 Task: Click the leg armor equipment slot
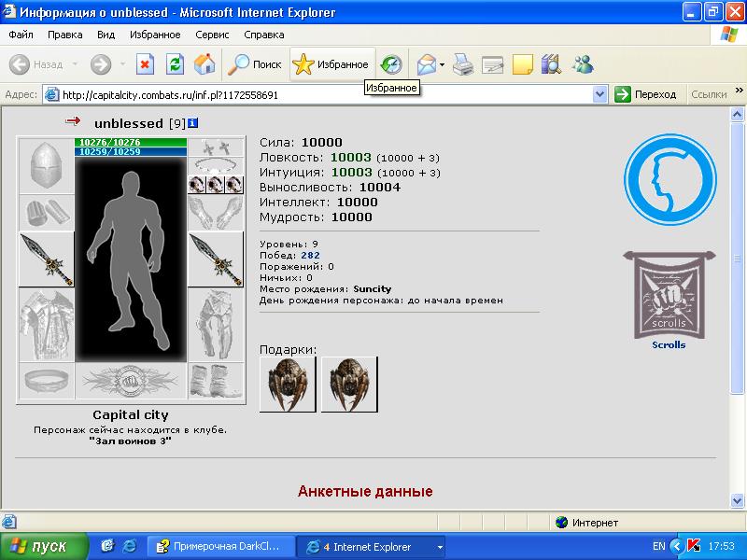[x=216, y=325]
